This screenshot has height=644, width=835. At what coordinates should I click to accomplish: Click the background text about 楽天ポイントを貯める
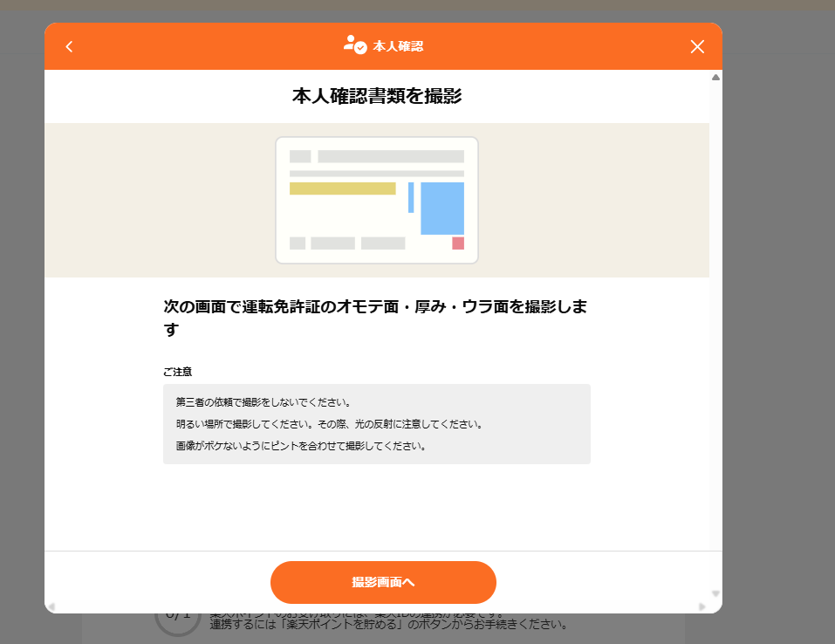tap(388, 624)
